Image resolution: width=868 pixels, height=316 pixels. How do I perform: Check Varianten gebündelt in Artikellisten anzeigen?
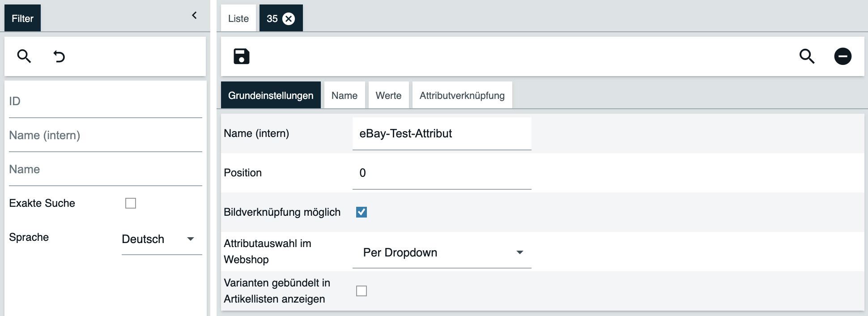tap(362, 291)
